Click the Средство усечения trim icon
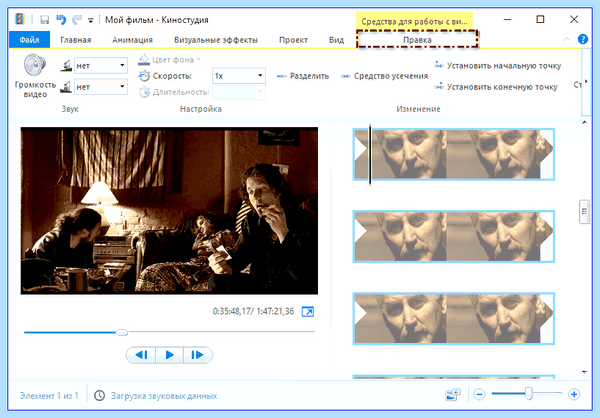 tap(346, 76)
